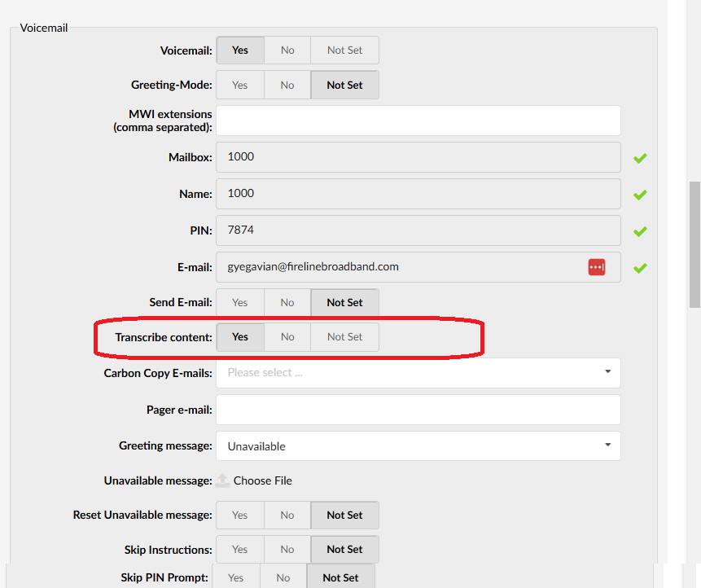Choose File for Unavailable message
The width and height of the screenshot is (701, 588).
[262, 480]
